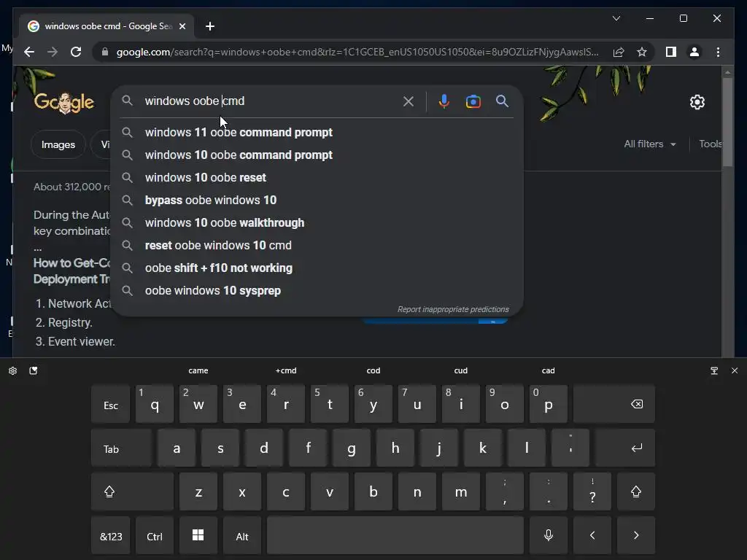Tap the backspace key

(614, 404)
